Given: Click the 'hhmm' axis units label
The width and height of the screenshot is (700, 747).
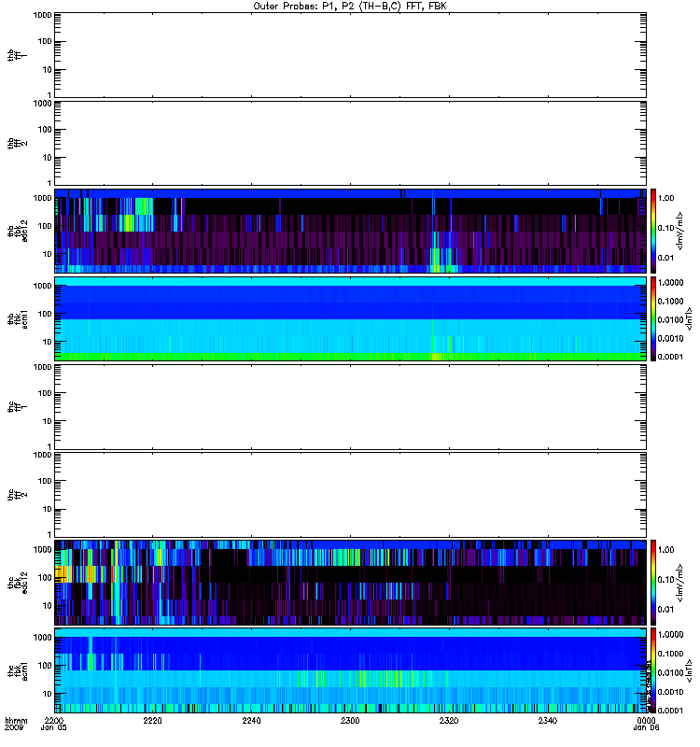Looking at the screenshot, I should click(x=16, y=720).
